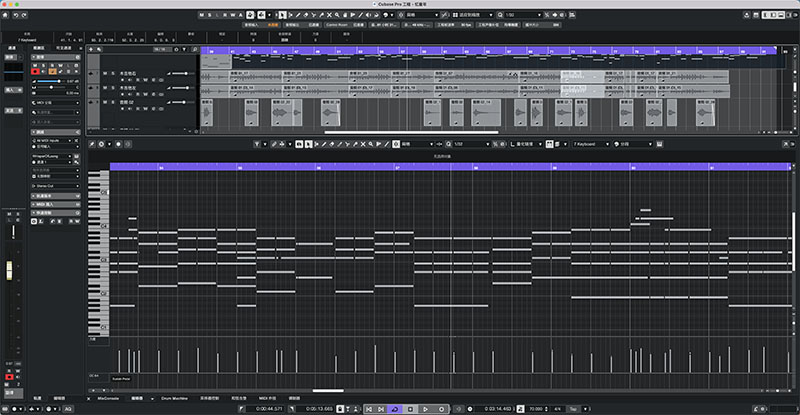This screenshot has height=415, width=800.
Task: Click the Edit Instrument icon beside WhisperOfLoong
Action: pyautogui.click(x=76, y=156)
